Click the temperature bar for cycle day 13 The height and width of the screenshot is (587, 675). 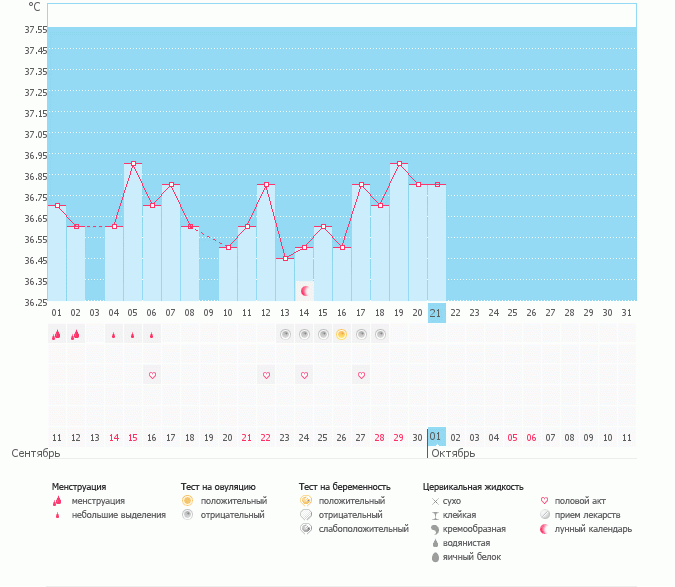285,280
